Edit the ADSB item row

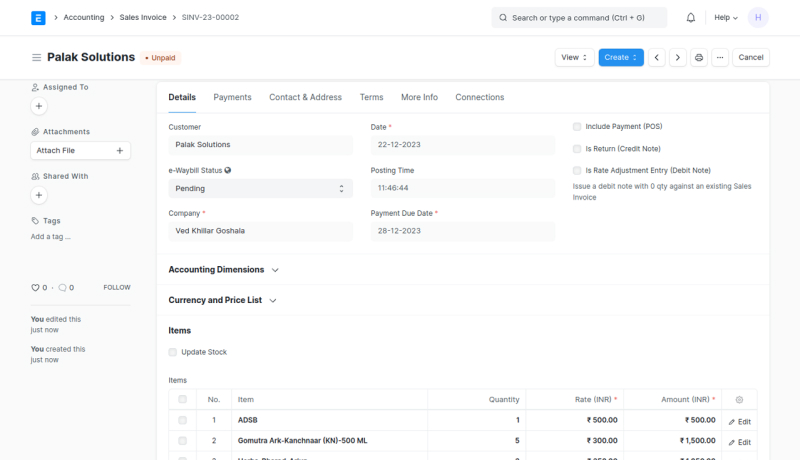[x=739, y=422]
